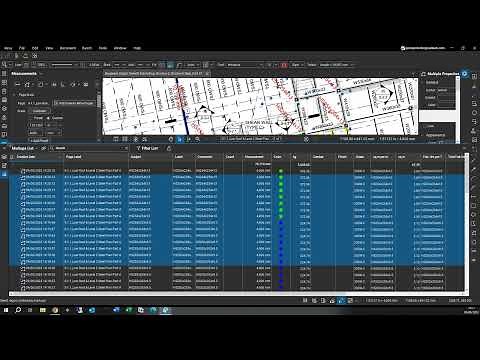Viewport: 480px width, 360px height.
Task: Choose the Zoom magnifier tool in navigation bar
Action: tap(197, 139)
